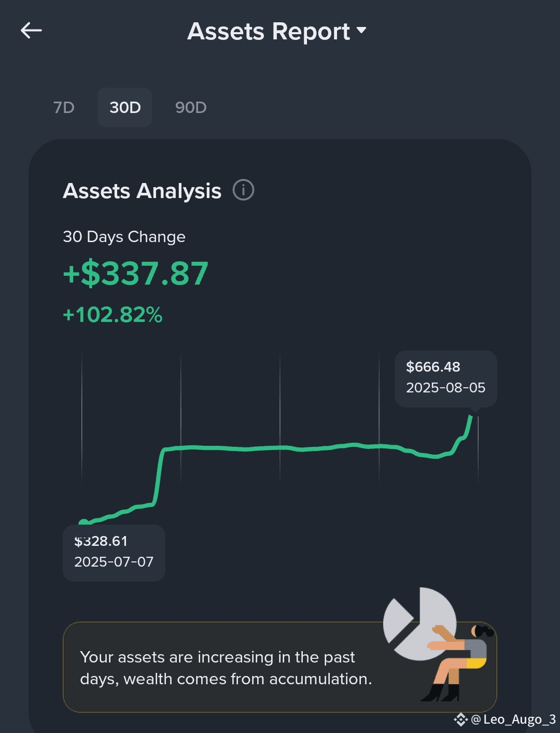Tap the $328.61 start value tooltip

[x=114, y=553]
